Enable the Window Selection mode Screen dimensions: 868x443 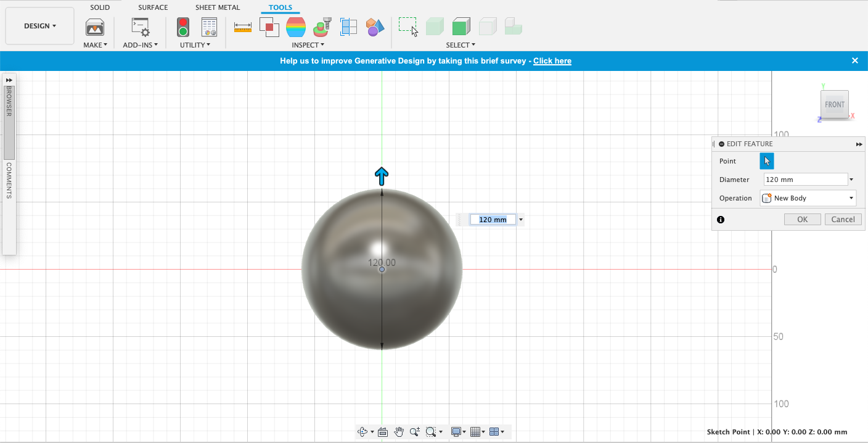[x=407, y=27]
